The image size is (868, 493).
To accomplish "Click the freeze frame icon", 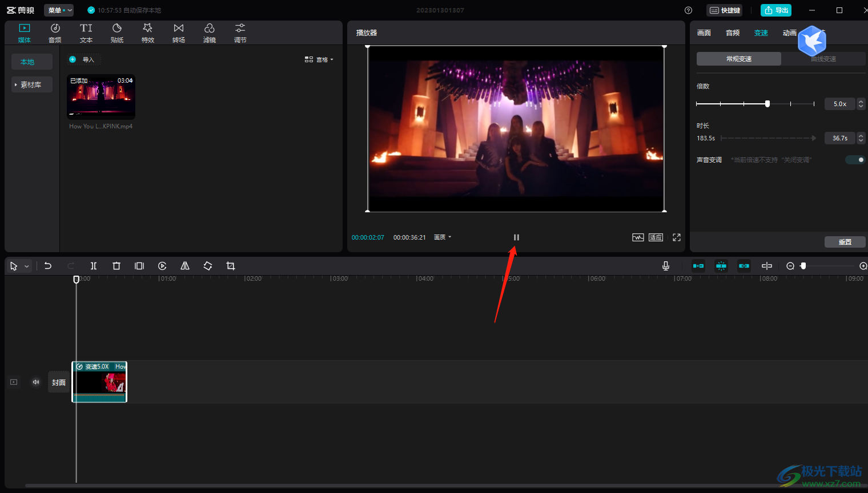I will point(139,266).
